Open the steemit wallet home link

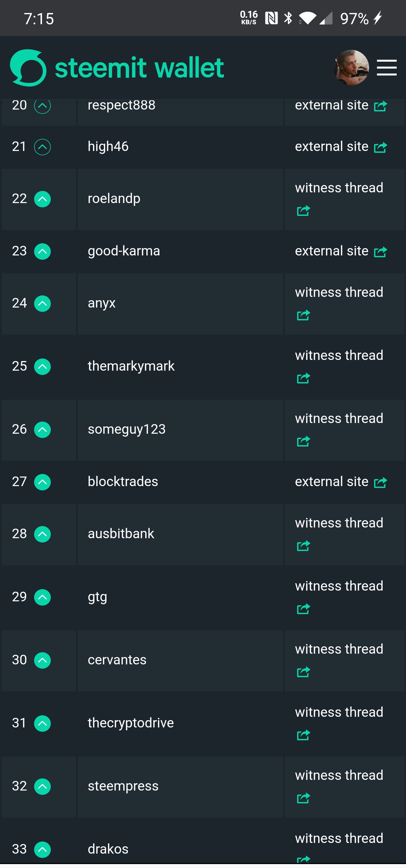139,68
